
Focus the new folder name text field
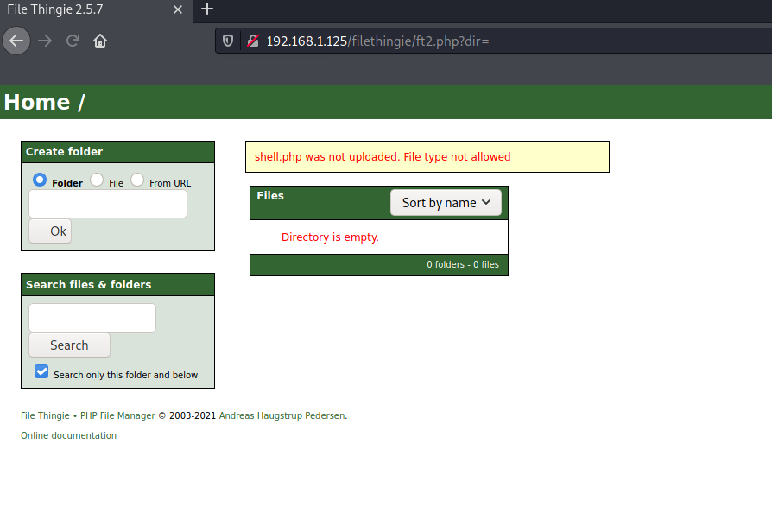click(108, 204)
